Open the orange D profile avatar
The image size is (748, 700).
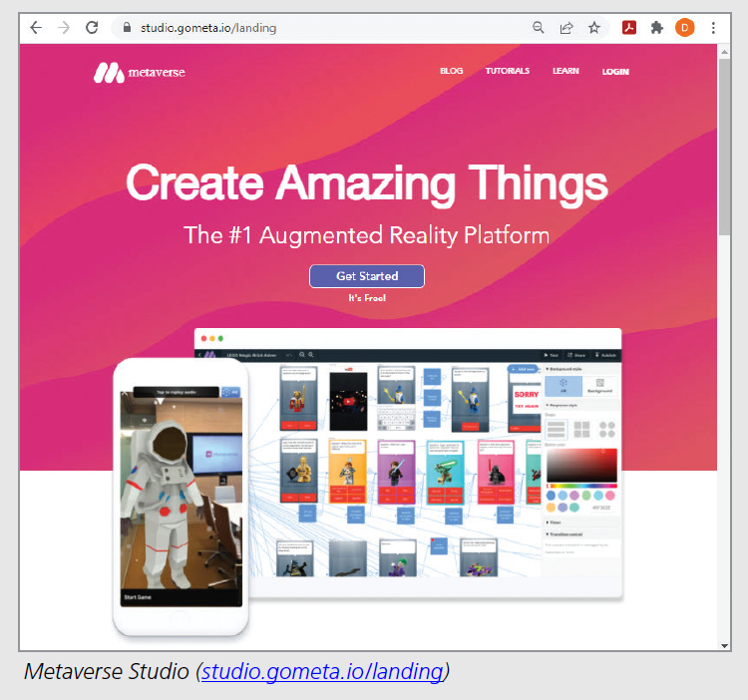click(684, 28)
